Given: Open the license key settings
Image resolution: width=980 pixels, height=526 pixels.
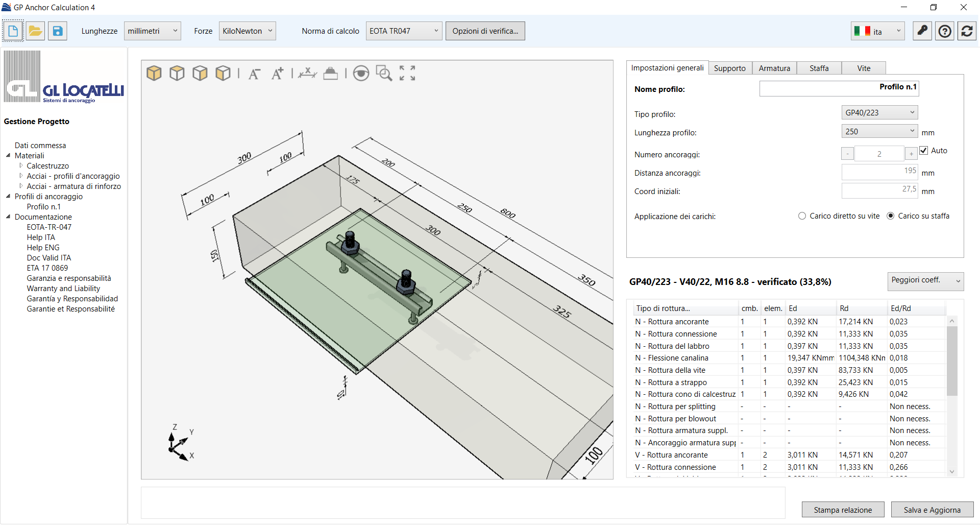Looking at the screenshot, I should coord(922,31).
